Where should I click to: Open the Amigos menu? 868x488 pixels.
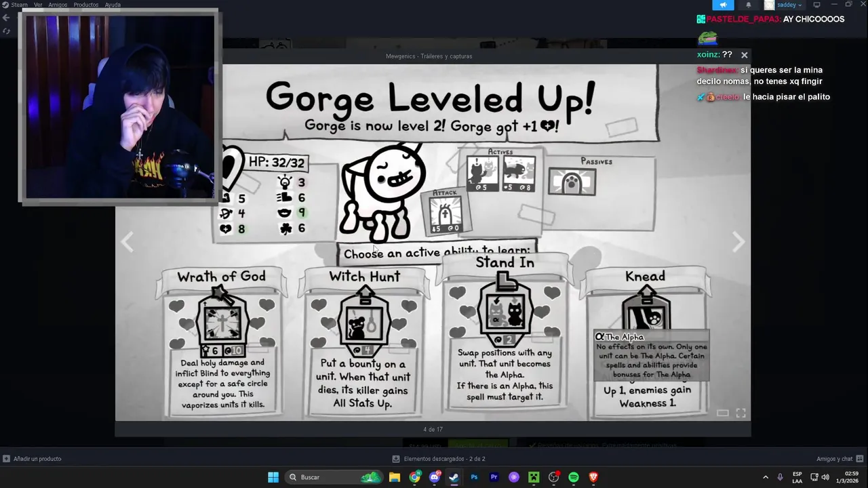pos(58,5)
